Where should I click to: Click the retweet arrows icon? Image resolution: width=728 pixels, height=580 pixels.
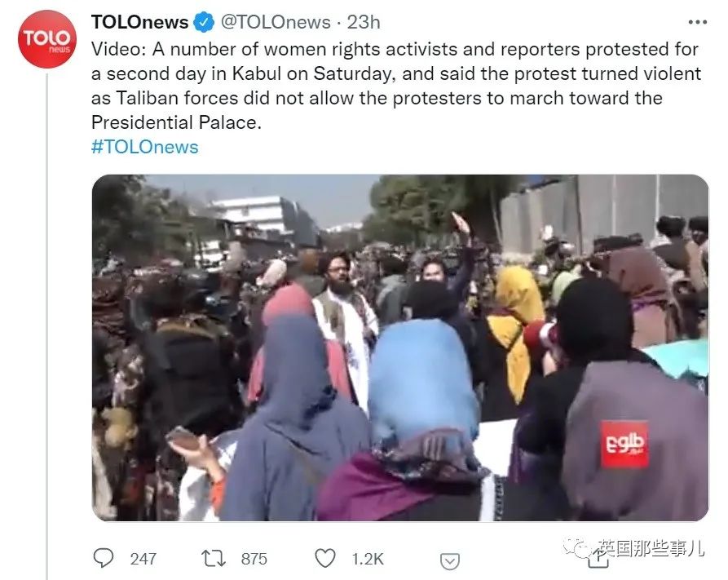213,558
